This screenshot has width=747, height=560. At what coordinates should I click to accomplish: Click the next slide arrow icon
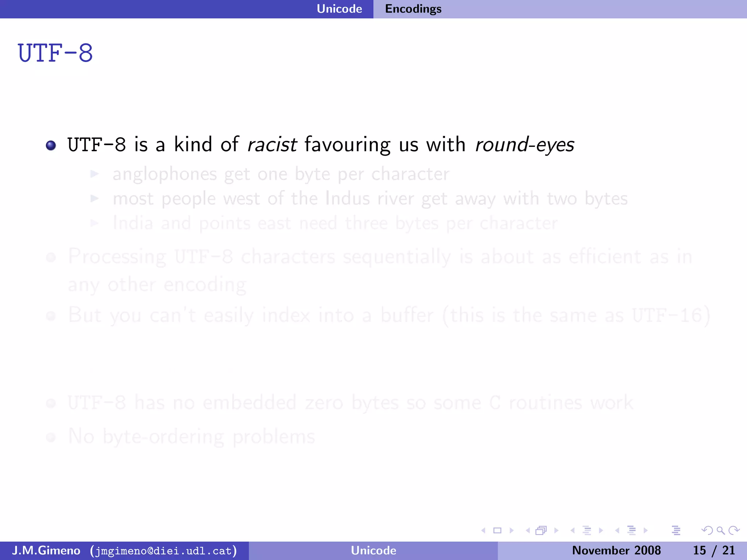coord(511,530)
